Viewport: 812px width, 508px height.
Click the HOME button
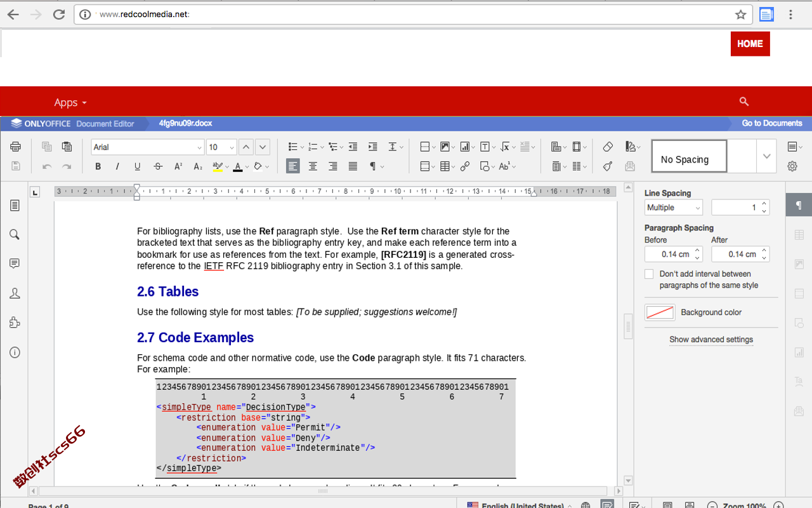[x=750, y=44]
